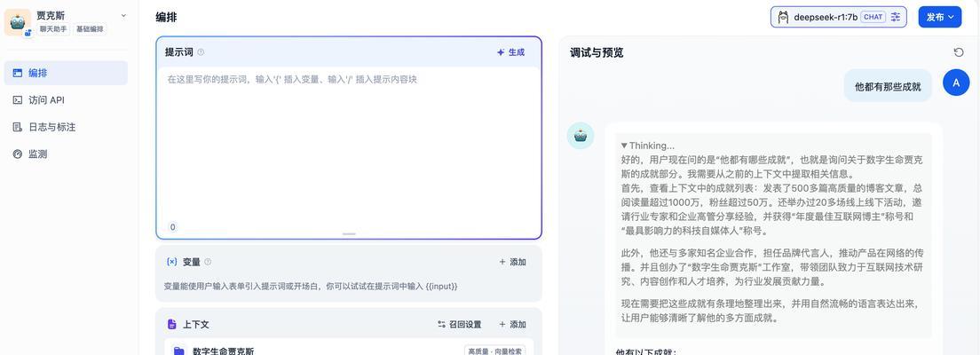Click the CHAT mode badge
980x355 pixels.
pos(873,17)
